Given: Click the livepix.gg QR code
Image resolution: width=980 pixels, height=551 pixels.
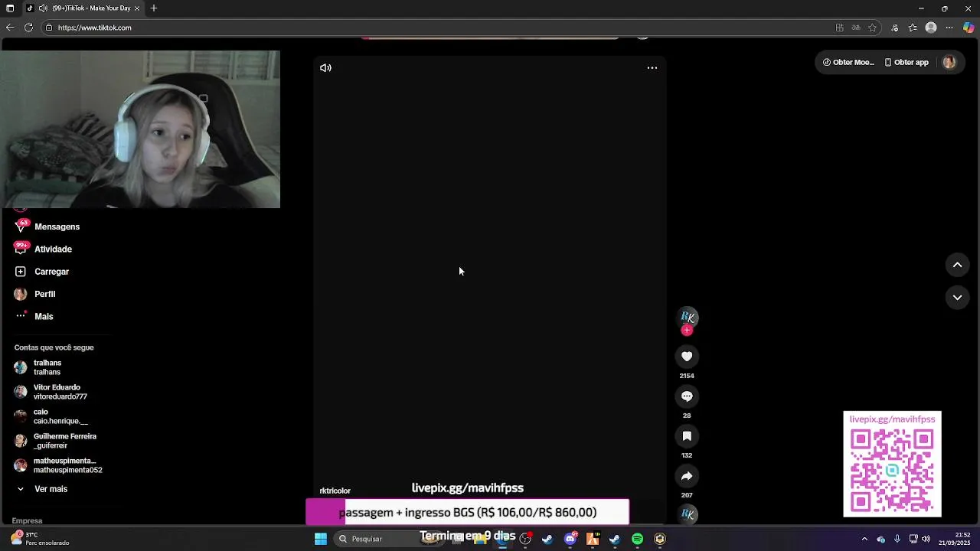Looking at the screenshot, I should 892,470.
